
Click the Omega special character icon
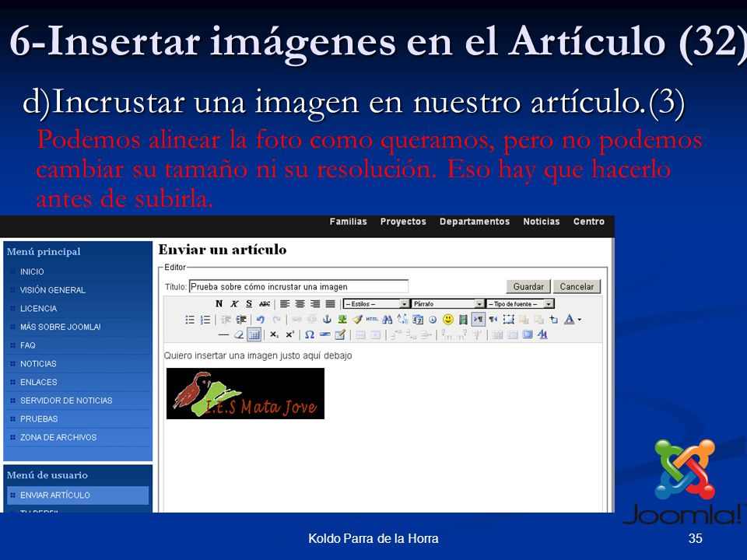point(310,334)
